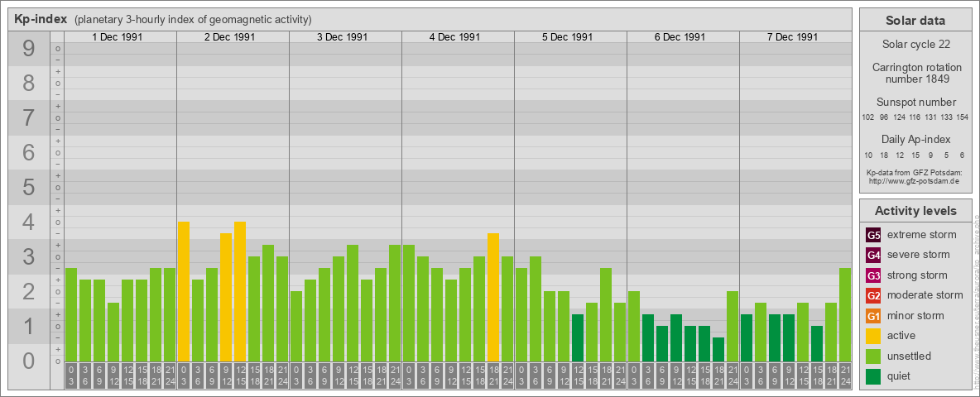The image size is (980, 397).
Task: Click sunspot number value 154
Action: pyautogui.click(x=963, y=117)
